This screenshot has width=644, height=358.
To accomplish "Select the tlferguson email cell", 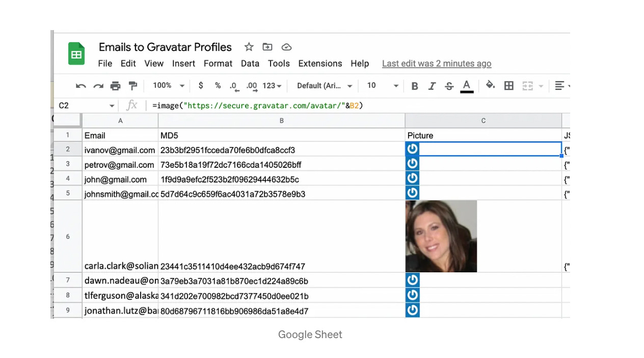I will pyautogui.click(x=120, y=296).
